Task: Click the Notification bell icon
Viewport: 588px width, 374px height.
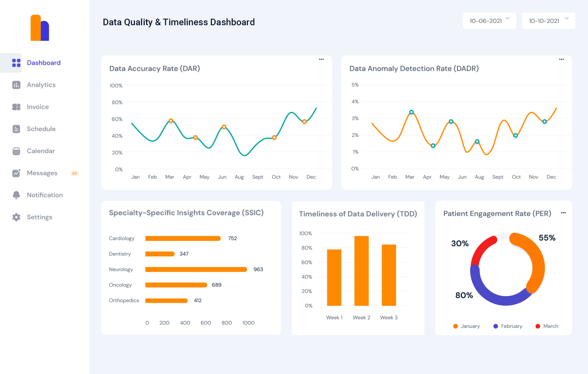Action: coord(16,195)
